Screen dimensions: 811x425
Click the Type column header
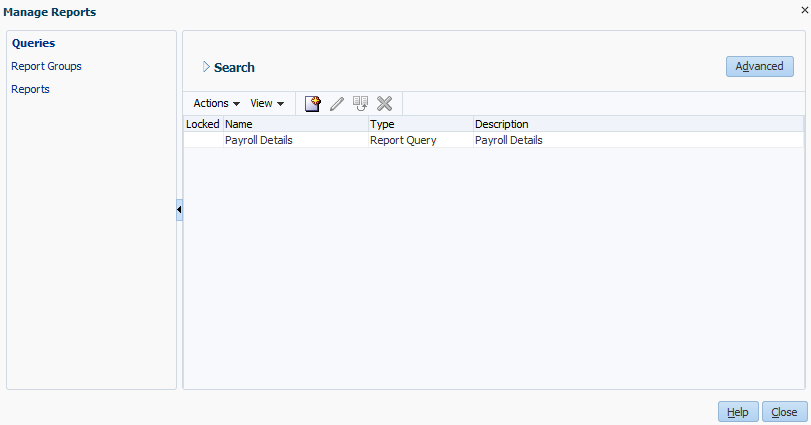click(382, 124)
